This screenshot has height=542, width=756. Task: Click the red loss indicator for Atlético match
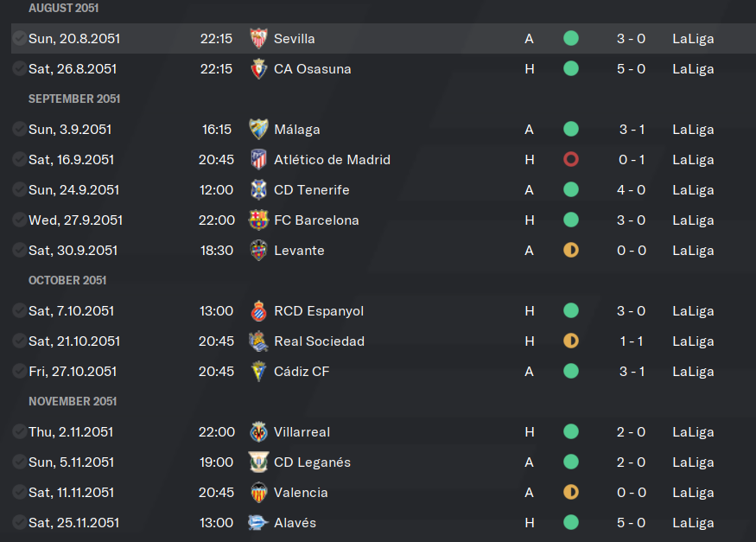tap(571, 159)
